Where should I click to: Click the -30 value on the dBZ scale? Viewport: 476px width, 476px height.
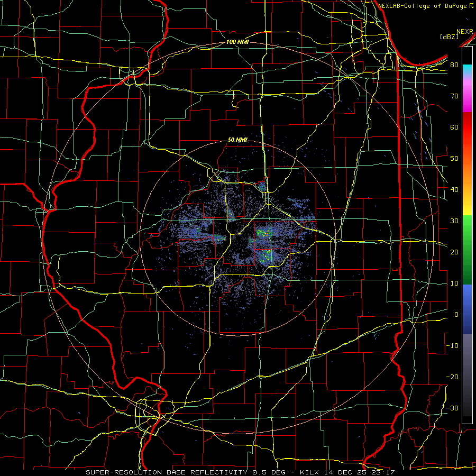[452, 408]
